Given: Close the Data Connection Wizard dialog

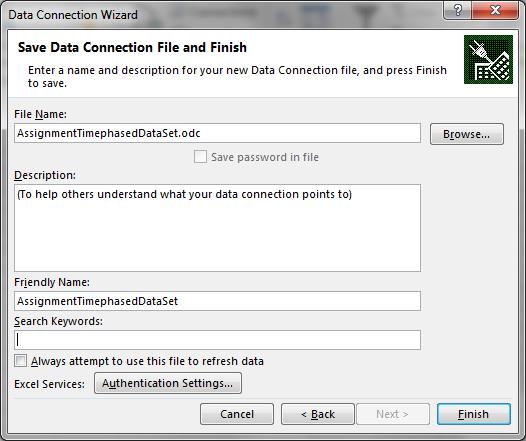Looking at the screenshot, I should click(495, 11).
